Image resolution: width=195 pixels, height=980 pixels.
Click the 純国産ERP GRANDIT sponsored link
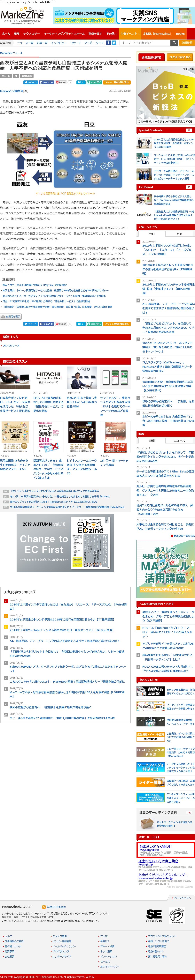point(156,846)
